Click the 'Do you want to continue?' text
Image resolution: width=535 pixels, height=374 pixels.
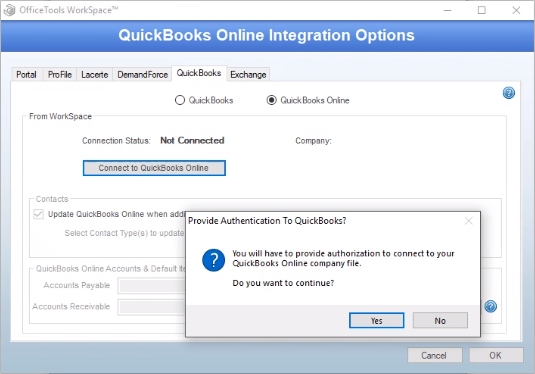(283, 283)
